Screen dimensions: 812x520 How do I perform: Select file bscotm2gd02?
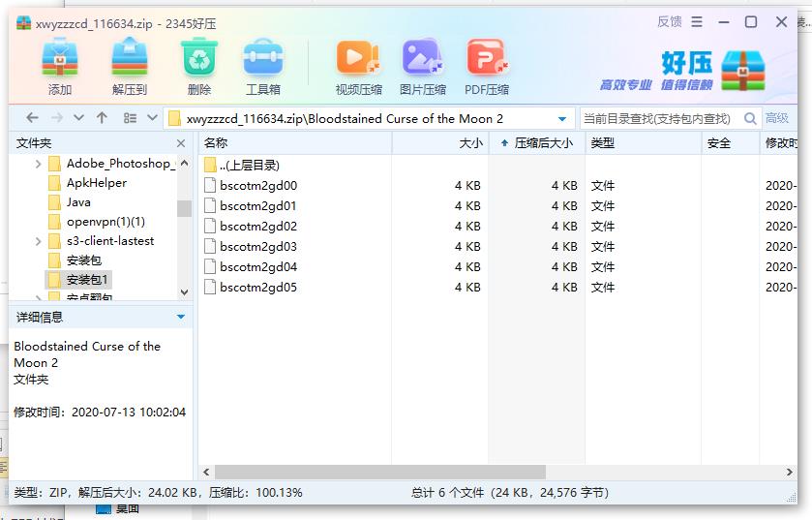pos(258,227)
